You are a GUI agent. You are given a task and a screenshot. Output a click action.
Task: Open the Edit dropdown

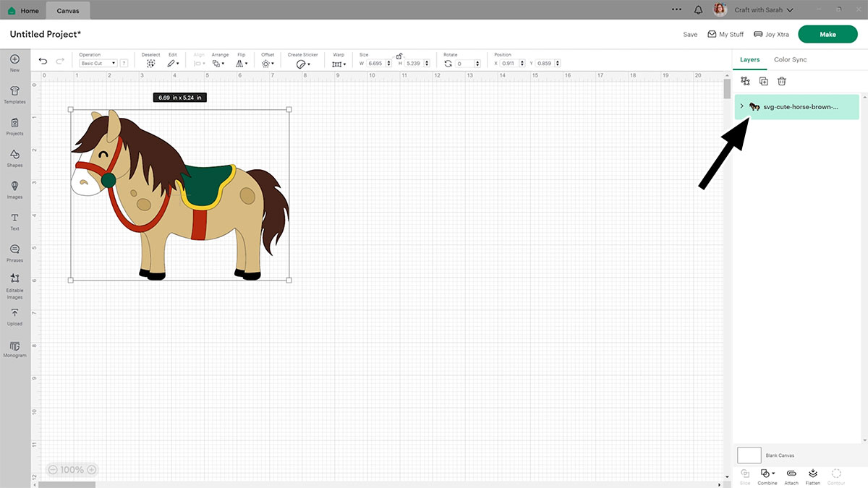(x=173, y=64)
